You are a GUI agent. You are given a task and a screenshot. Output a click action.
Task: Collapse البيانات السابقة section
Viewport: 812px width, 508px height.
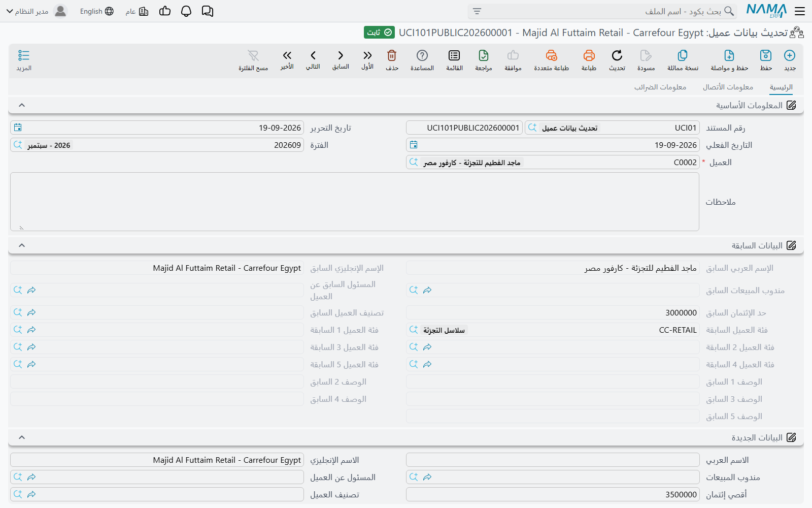click(22, 245)
